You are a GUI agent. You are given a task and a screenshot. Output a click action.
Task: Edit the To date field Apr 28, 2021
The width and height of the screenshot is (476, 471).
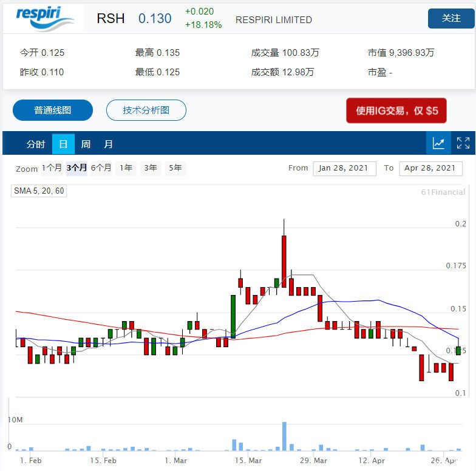pyautogui.click(x=431, y=169)
